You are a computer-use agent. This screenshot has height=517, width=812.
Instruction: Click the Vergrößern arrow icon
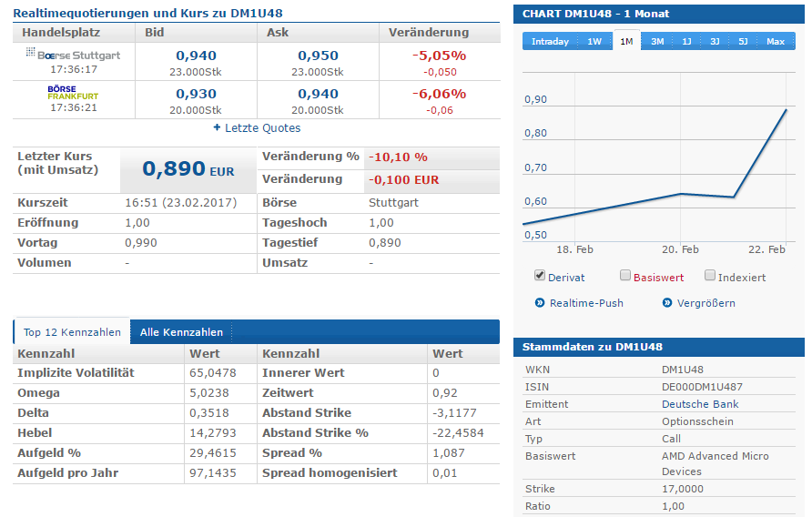(667, 302)
